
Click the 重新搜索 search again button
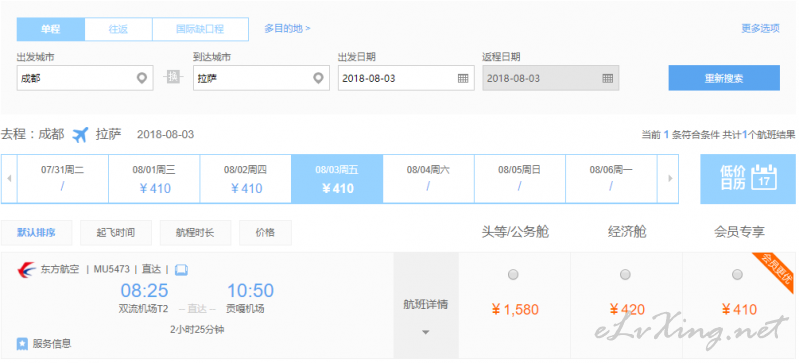724,78
